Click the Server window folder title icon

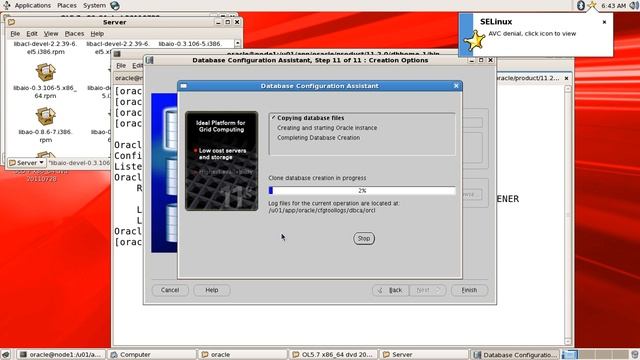(11, 22)
